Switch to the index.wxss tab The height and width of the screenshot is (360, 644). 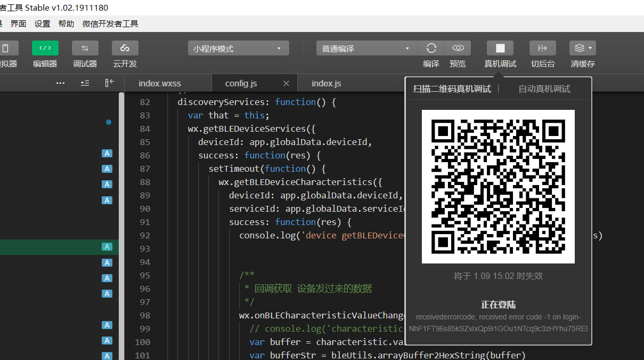tap(160, 84)
